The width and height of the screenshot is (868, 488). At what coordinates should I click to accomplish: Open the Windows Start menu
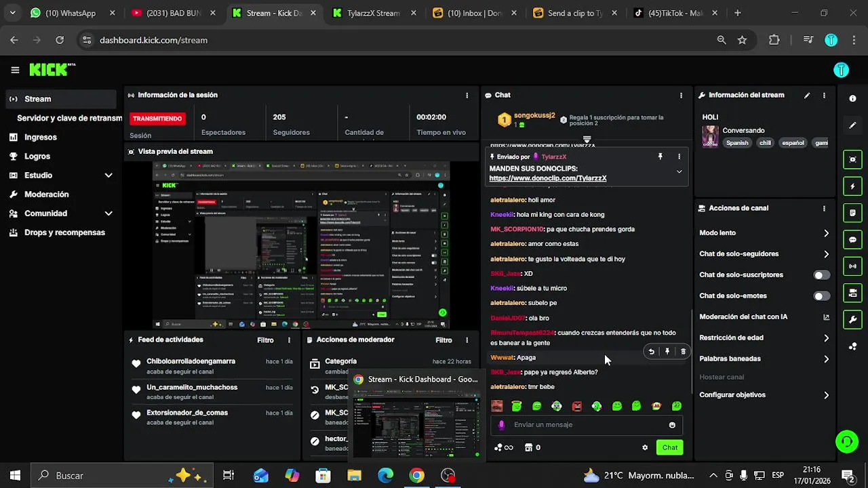(15, 476)
